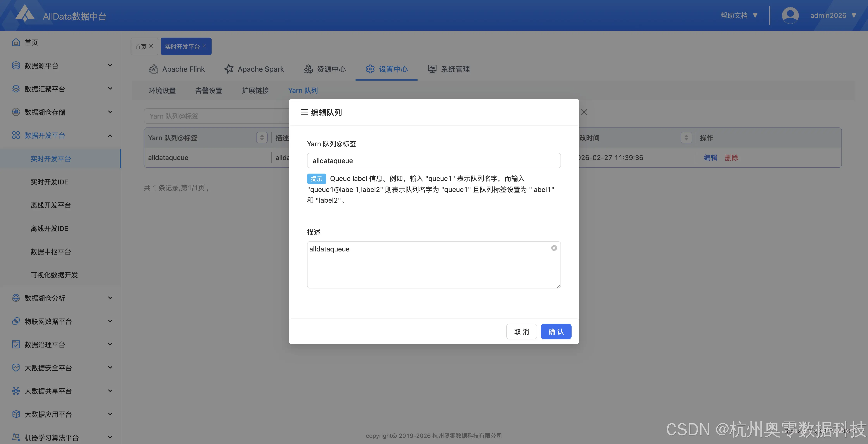Focus the 描述 textarea in dialog

click(434, 265)
